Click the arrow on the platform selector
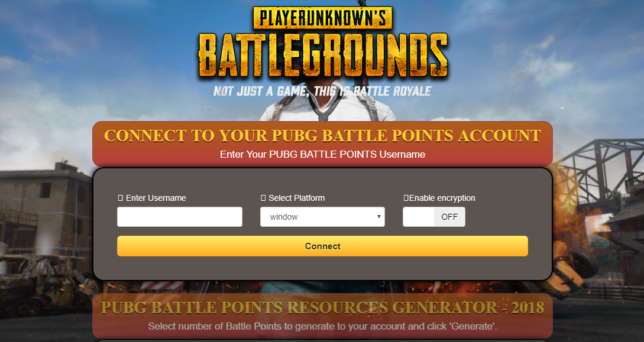Viewport: 644px width, 342px height. click(x=378, y=217)
